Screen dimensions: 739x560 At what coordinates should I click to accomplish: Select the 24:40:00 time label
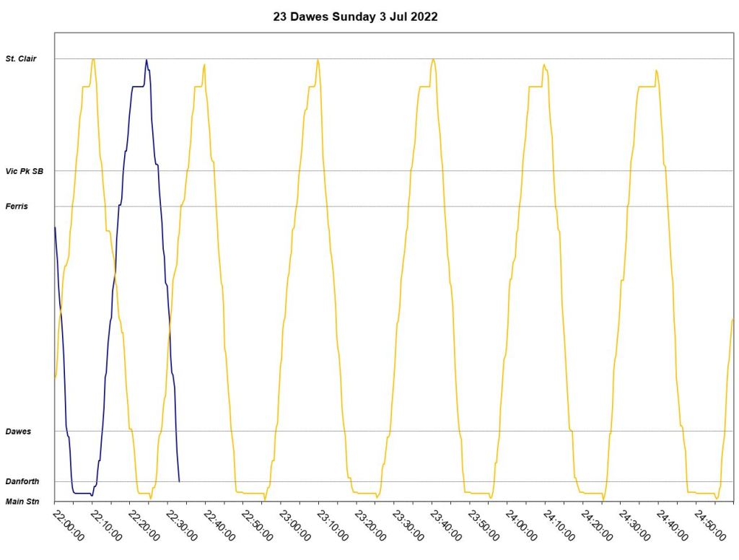coord(673,526)
